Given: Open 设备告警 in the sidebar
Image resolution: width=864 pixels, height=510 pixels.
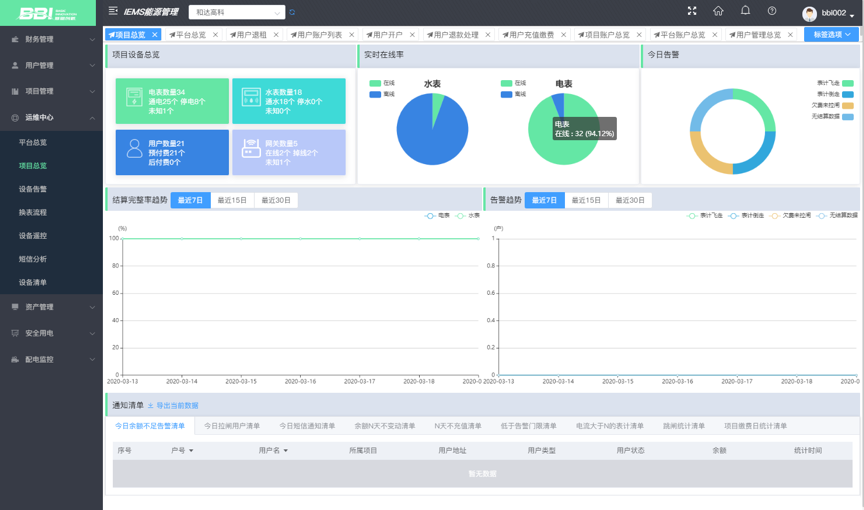Looking at the screenshot, I should (x=33, y=189).
